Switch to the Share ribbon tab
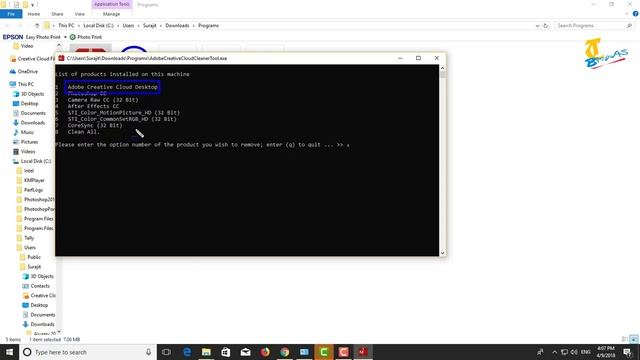The height and width of the screenshot is (360, 640). point(57,14)
